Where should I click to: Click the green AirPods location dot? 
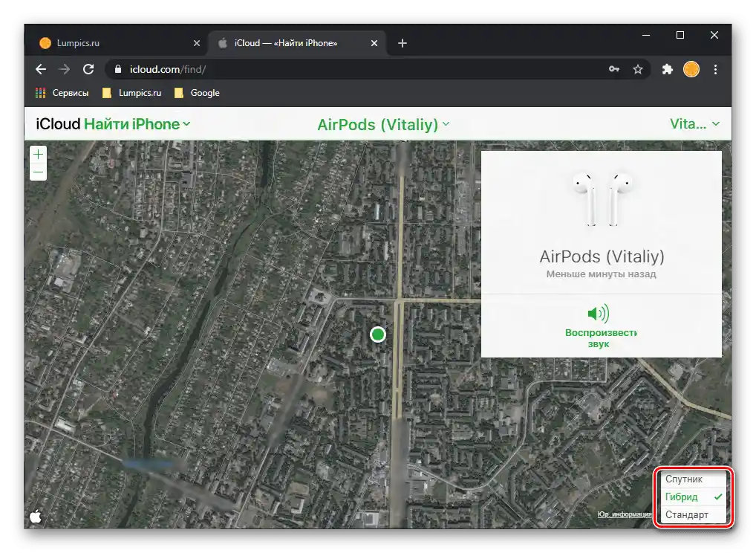(x=378, y=334)
